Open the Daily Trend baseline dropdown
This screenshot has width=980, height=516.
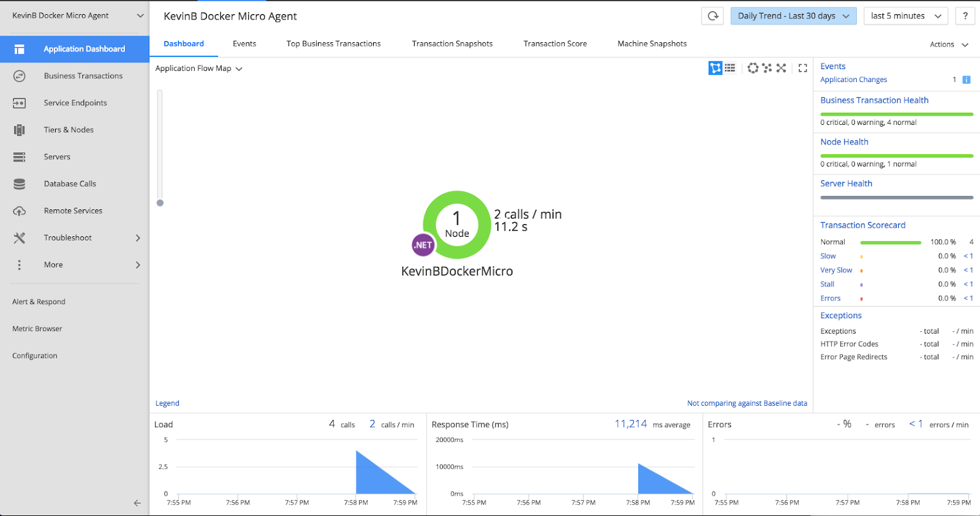[x=794, y=16]
